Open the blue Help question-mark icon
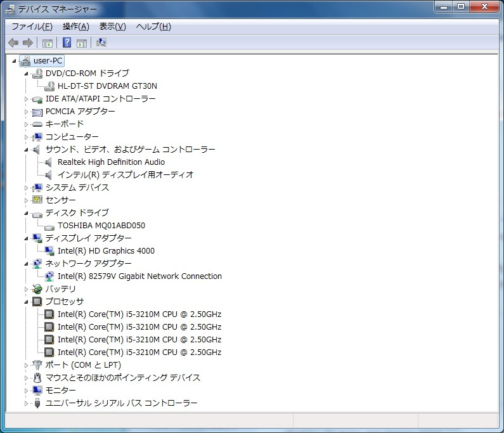 67,42
